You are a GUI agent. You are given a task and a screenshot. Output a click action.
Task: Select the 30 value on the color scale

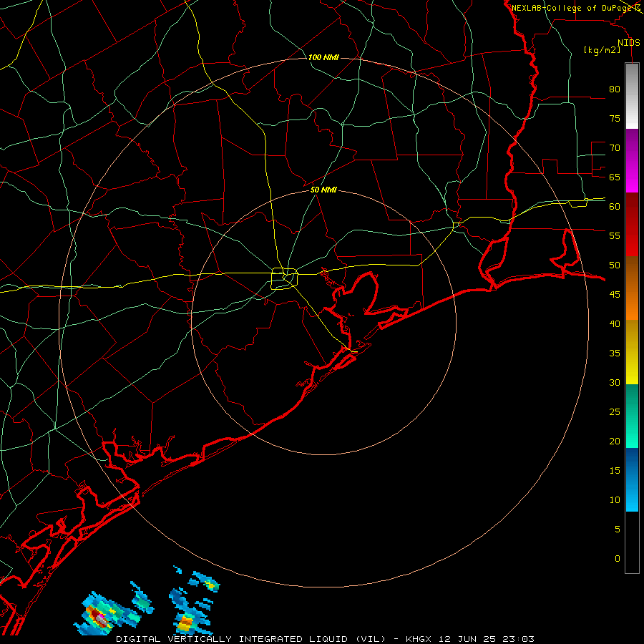615,383
